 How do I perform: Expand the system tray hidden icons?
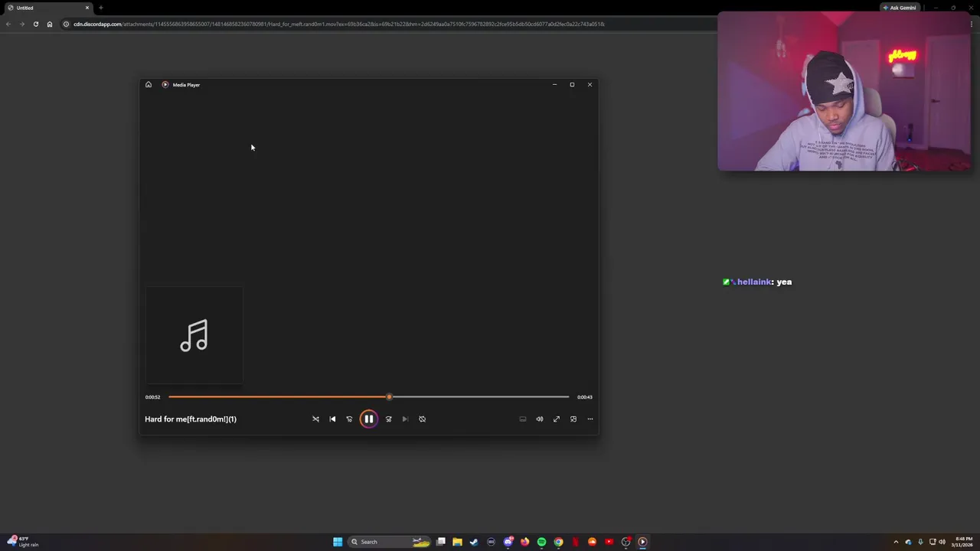point(896,542)
